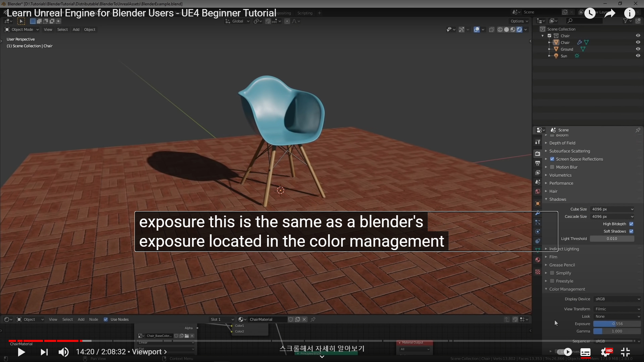The height and width of the screenshot is (362, 644).
Task: Open the Cube Size dropdown
Action: tap(612, 209)
